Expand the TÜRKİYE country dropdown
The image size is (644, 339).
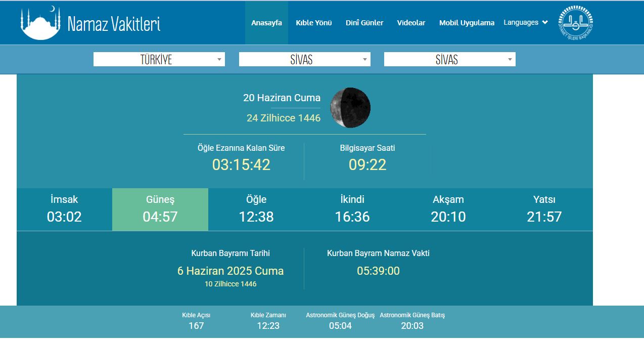[x=159, y=60]
